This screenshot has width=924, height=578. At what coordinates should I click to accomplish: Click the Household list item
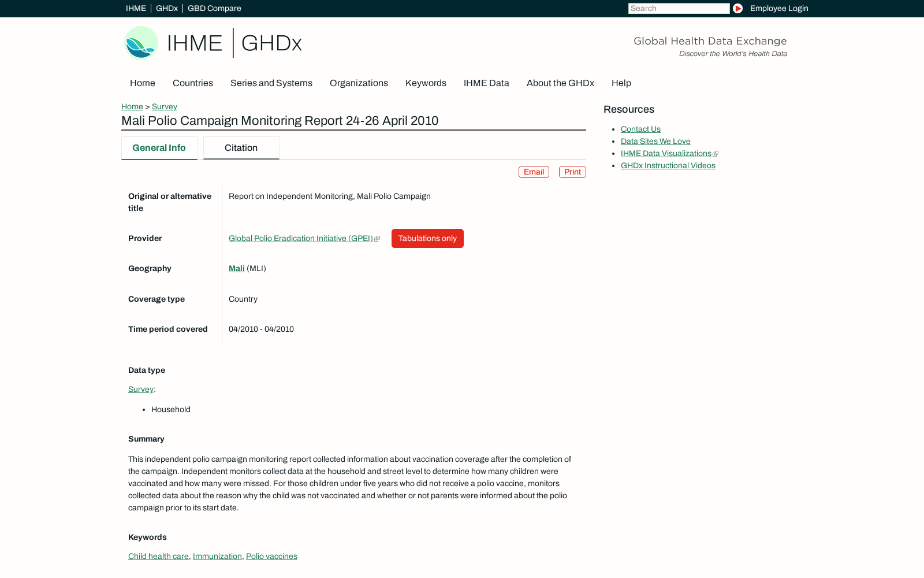coord(171,410)
